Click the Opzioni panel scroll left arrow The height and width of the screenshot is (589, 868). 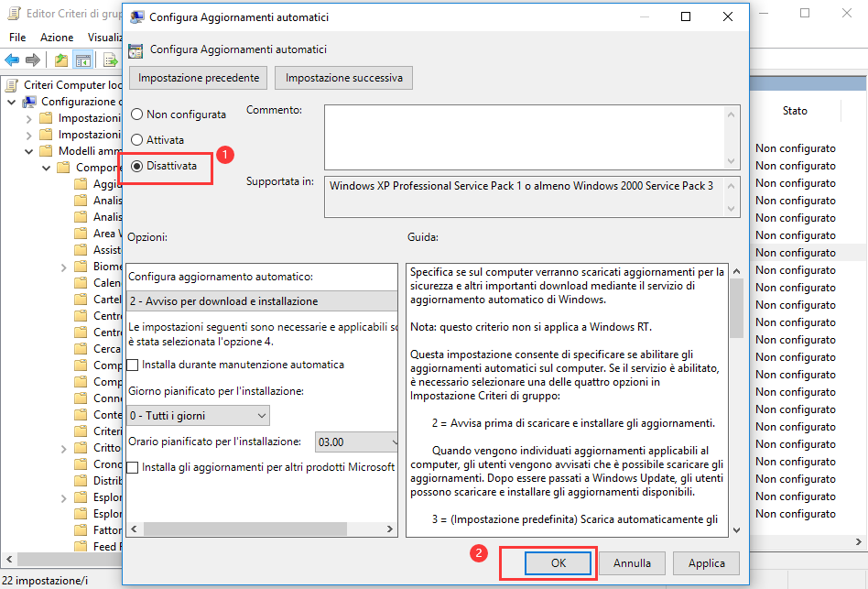pyautogui.click(x=134, y=529)
